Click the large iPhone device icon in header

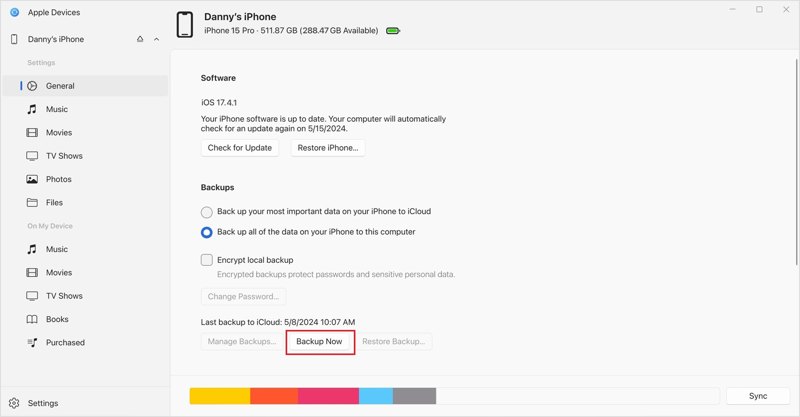click(x=185, y=24)
